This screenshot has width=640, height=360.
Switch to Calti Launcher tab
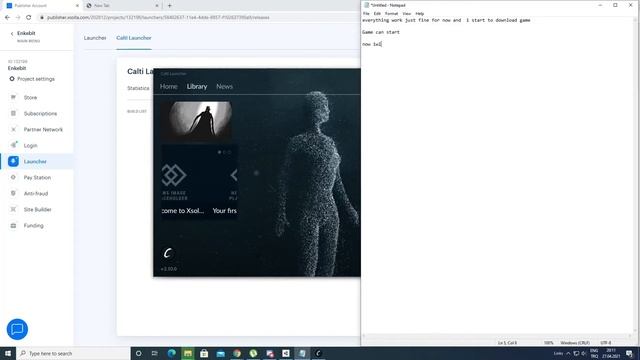point(133,38)
